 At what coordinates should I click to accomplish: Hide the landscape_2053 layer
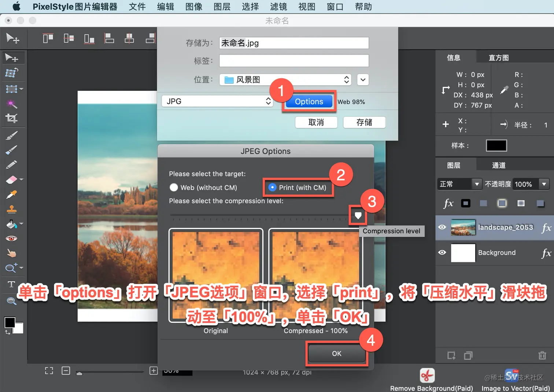442,227
